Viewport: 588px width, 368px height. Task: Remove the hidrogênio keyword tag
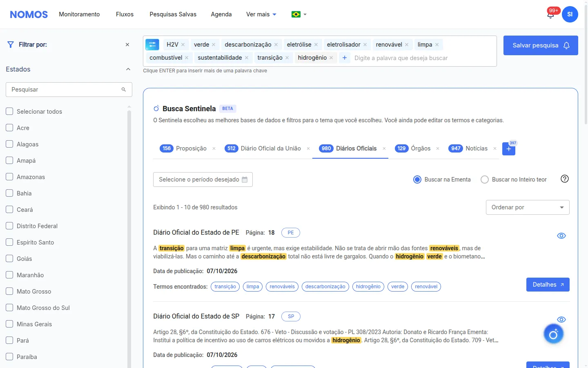pos(331,58)
